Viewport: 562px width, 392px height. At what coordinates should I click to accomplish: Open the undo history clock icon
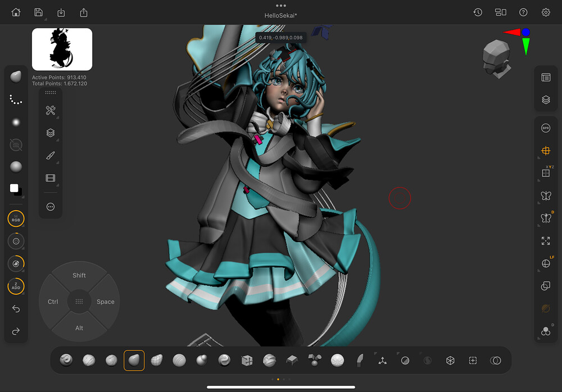click(478, 12)
